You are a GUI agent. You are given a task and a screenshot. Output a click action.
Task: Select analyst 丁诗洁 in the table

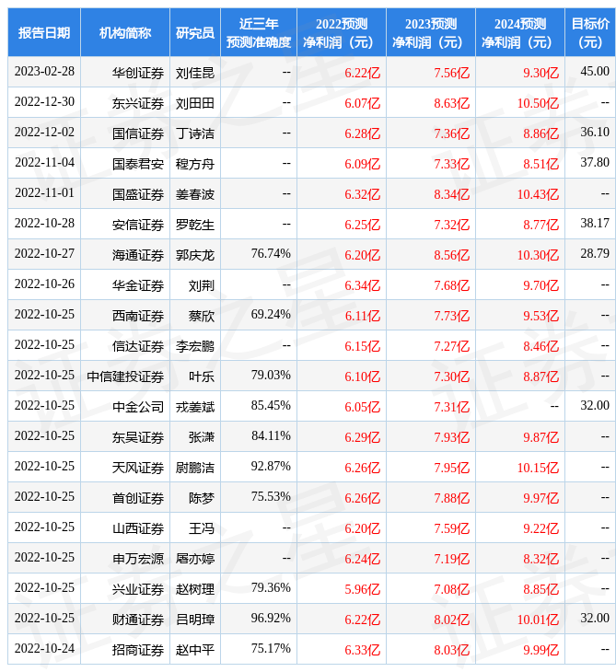pos(195,133)
